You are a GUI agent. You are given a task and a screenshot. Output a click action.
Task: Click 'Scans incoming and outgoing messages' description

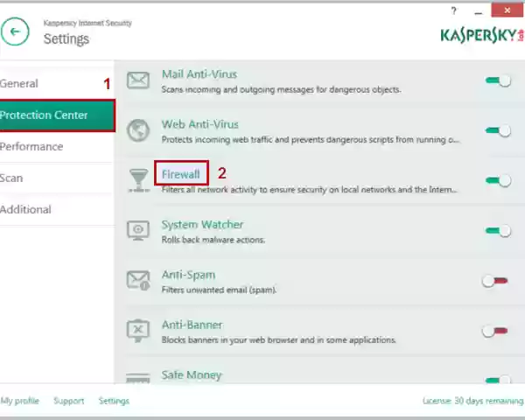pyautogui.click(x=281, y=89)
